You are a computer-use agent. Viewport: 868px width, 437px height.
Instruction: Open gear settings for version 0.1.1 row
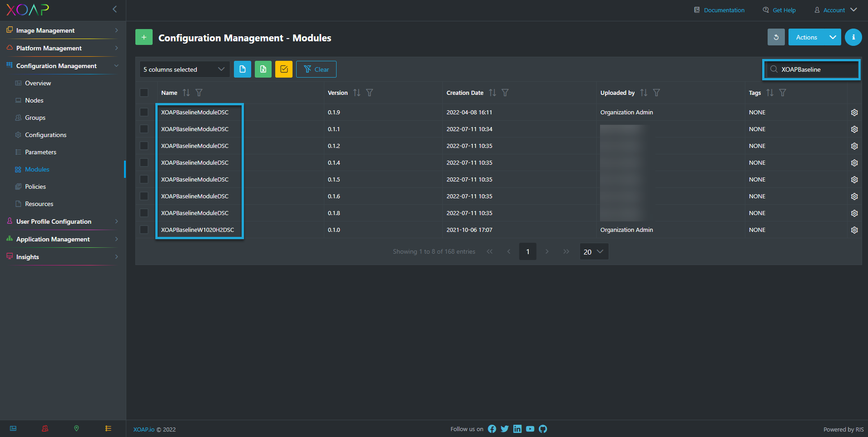coord(854,129)
